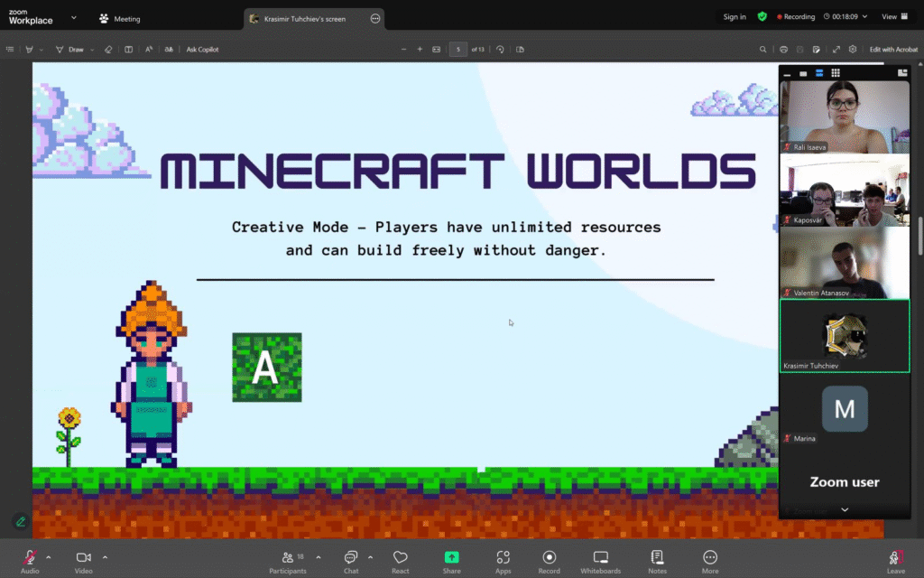Select Rali Isaeva's video thumbnail

[845, 117]
